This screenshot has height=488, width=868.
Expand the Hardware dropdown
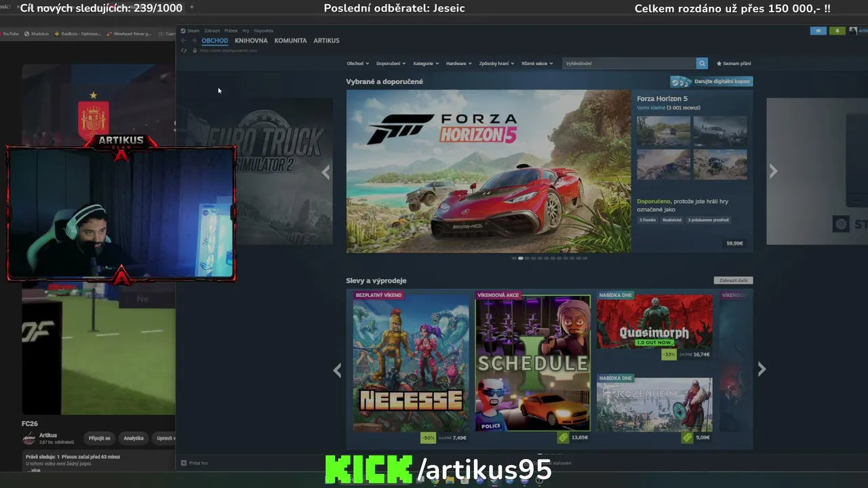pyautogui.click(x=458, y=64)
